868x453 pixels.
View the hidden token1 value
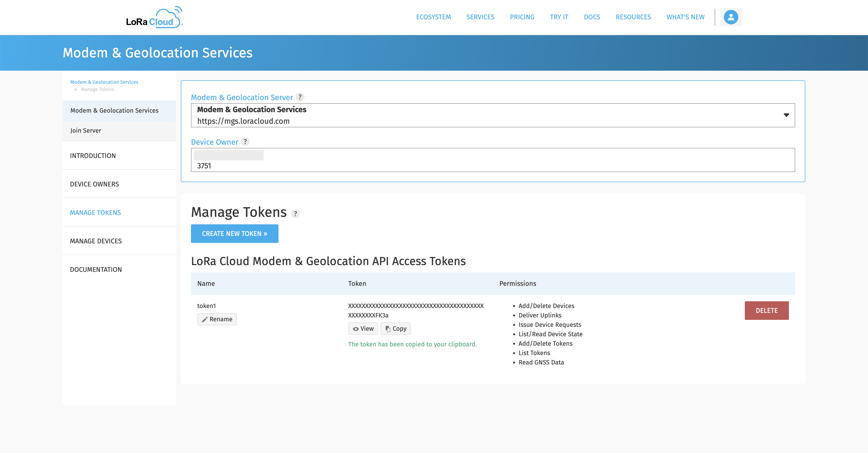pos(363,329)
